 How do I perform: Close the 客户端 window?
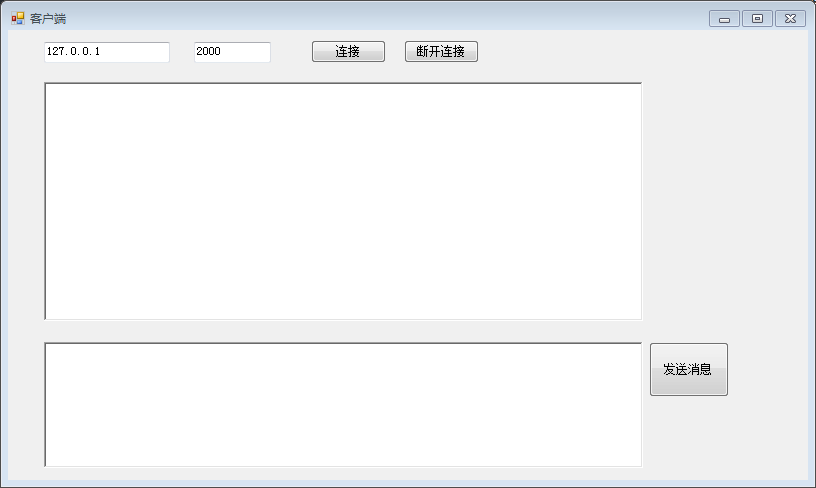790,19
